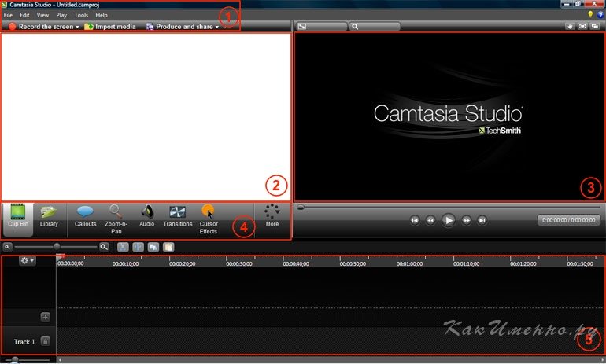This screenshot has height=364, width=606.
Task: Click the timeline zoom out magnifier
Action: coord(7,247)
